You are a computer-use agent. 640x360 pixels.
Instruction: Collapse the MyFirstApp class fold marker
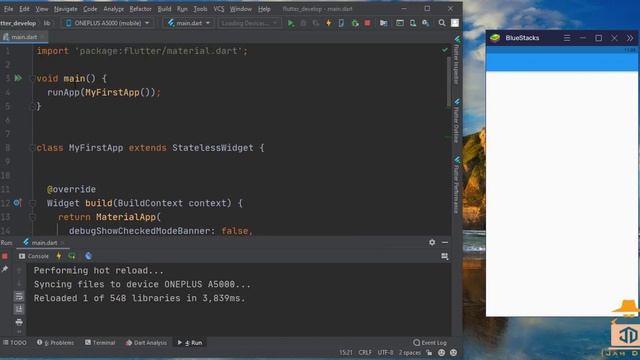[33, 148]
